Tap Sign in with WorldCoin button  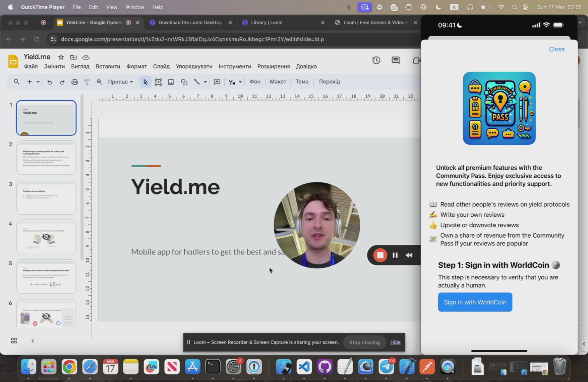[475, 302]
